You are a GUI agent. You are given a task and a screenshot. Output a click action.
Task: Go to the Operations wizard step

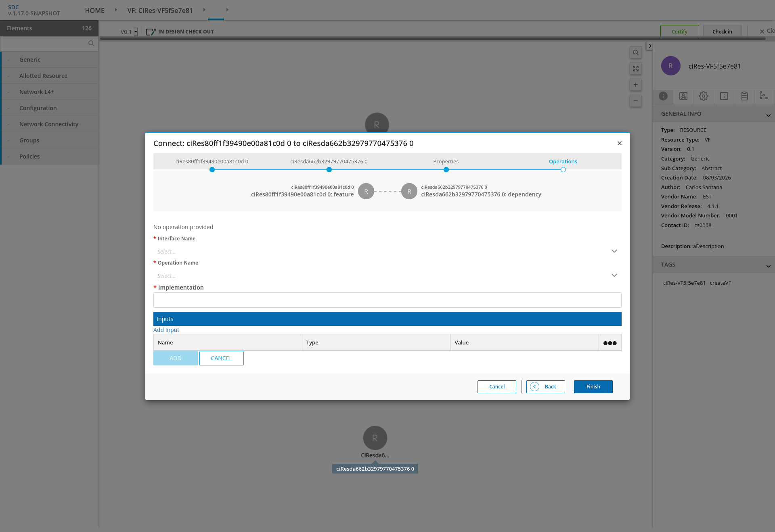click(x=563, y=161)
